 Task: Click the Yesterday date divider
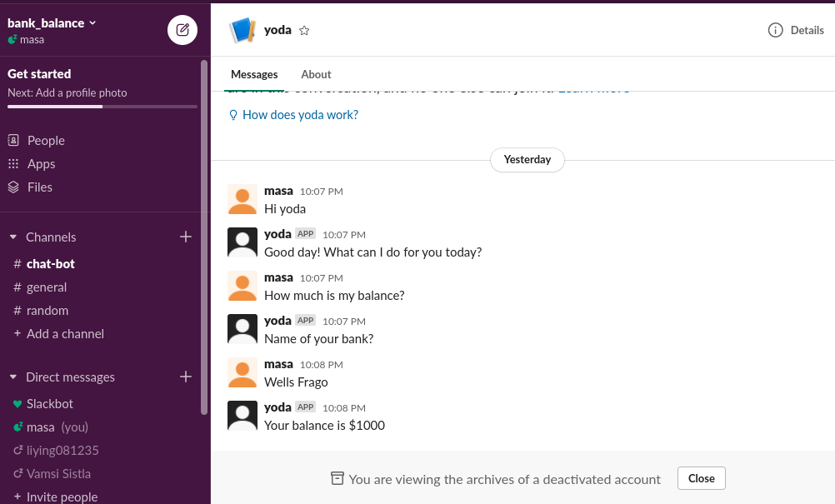click(x=527, y=159)
